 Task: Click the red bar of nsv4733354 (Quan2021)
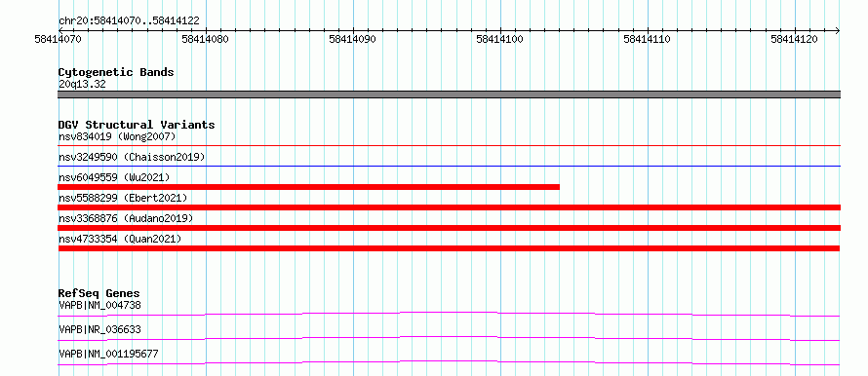point(449,248)
